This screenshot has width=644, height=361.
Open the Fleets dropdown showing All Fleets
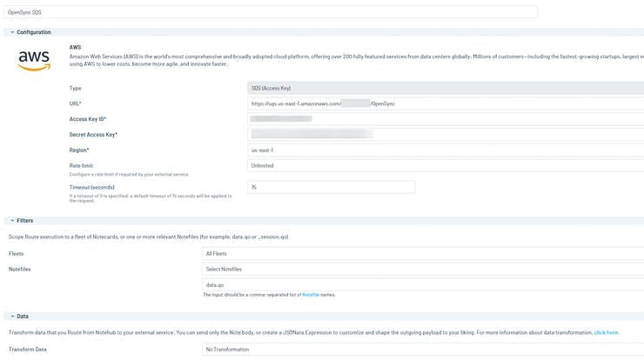(x=423, y=253)
